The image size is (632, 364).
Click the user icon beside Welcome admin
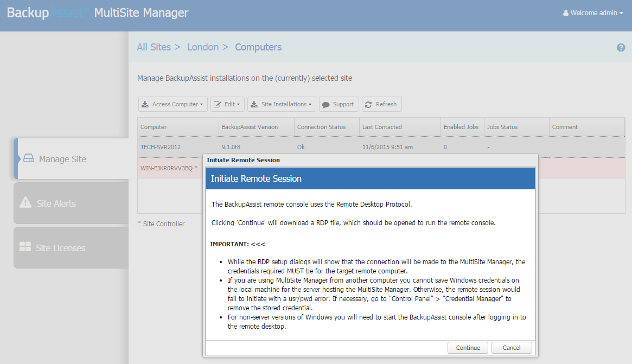[x=566, y=13]
